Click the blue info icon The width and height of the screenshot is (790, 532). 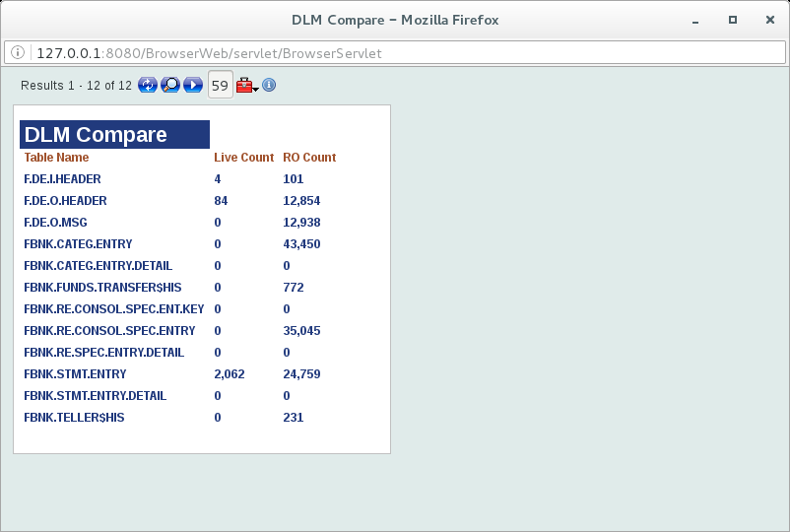(x=269, y=86)
